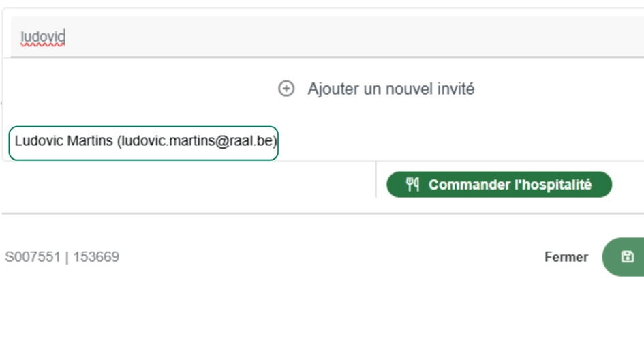This screenshot has height=362, width=644.
Task: Click the fork and knife icon
Action: tap(412, 185)
